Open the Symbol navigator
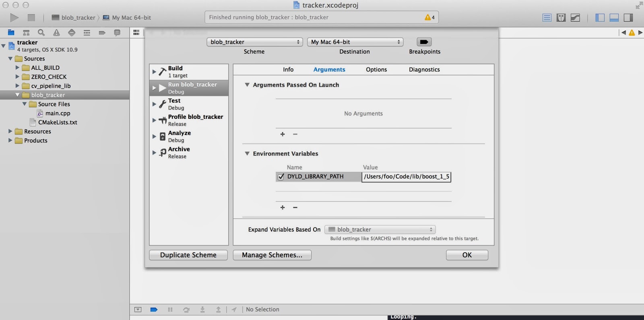The width and height of the screenshot is (644, 320). tap(26, 33)
